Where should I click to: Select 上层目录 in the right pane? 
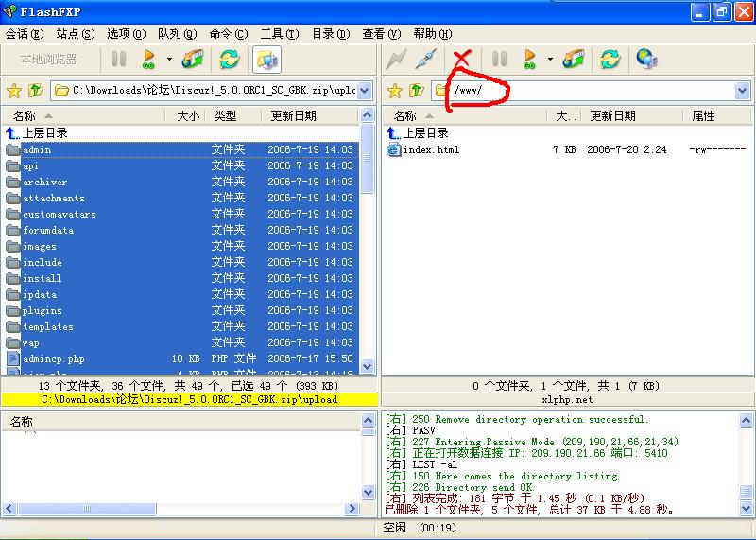pyautogui.click(x=418, y=133)
